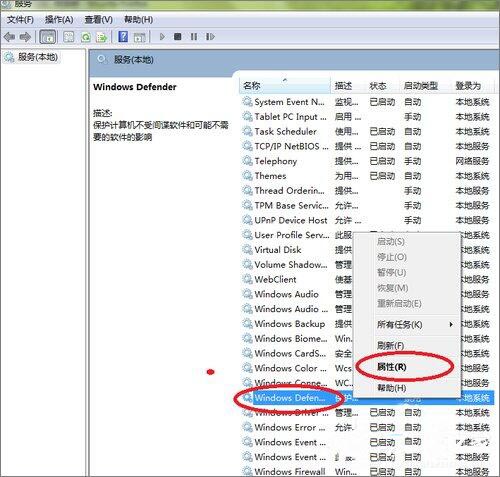Image resolution: width=500 pixels, height=477 pixels.
Task: Open the 帮助(H) menu in menu bar
Action: coord(138,20)
